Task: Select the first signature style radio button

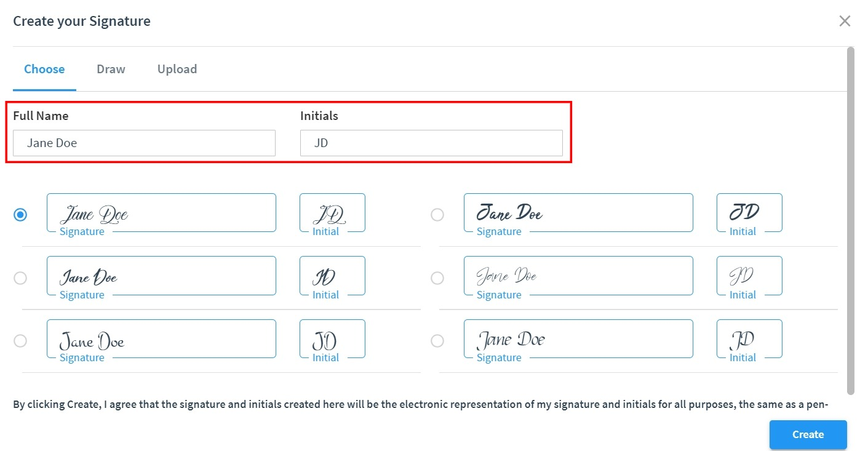Action: pos(20,215)
